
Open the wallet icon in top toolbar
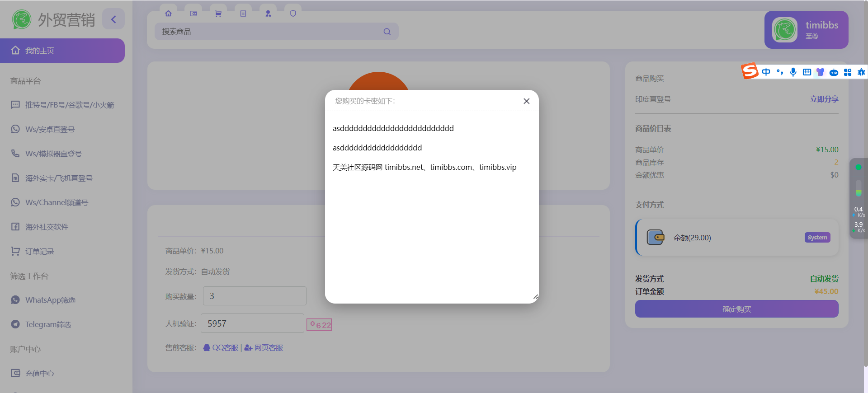coord(193,14)
